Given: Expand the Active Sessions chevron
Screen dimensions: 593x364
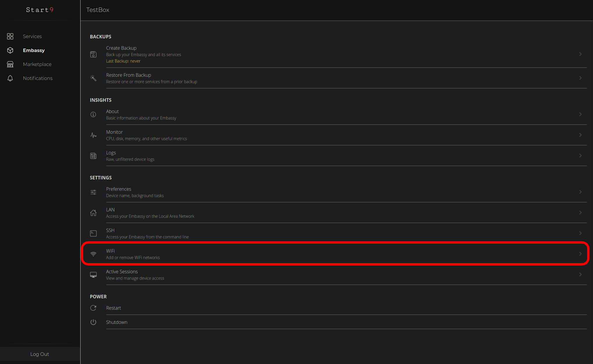Looking at the screenshot, I should point(580,275).
